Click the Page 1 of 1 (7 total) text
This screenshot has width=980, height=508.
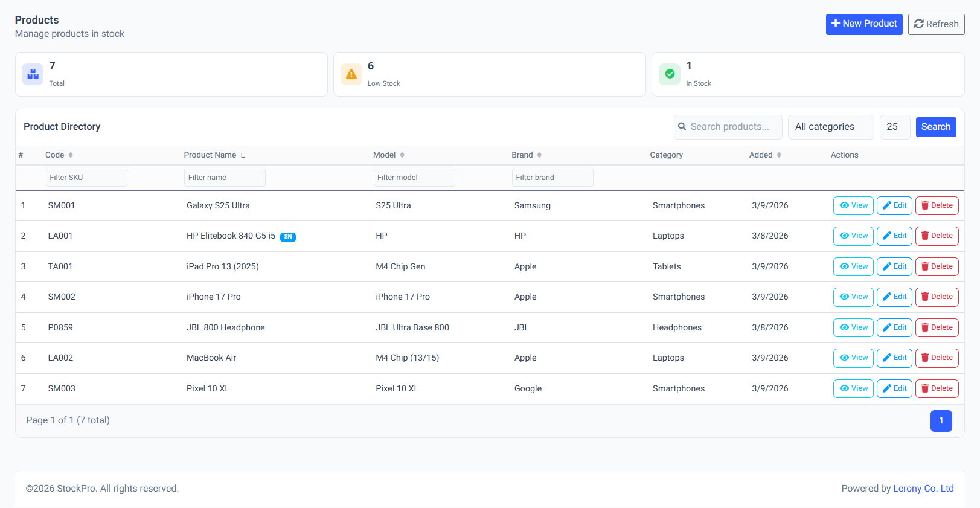tap(68, 420)
